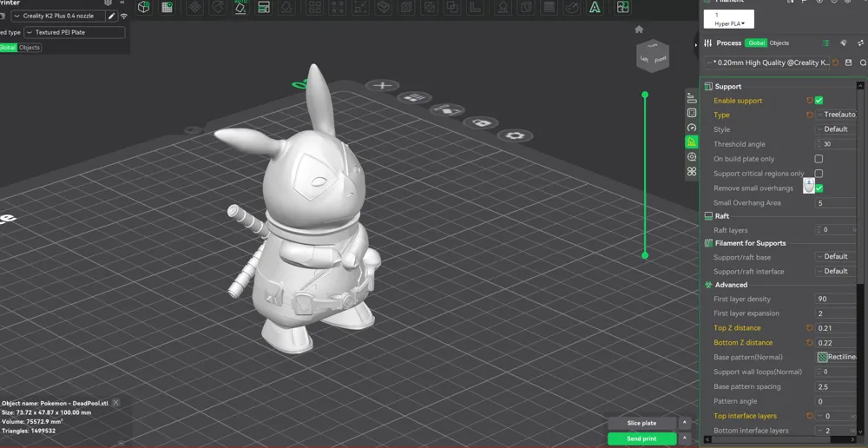Reset the Top Z distance value
This screenshot has width=868, height=448.
(x=810, y=328)
